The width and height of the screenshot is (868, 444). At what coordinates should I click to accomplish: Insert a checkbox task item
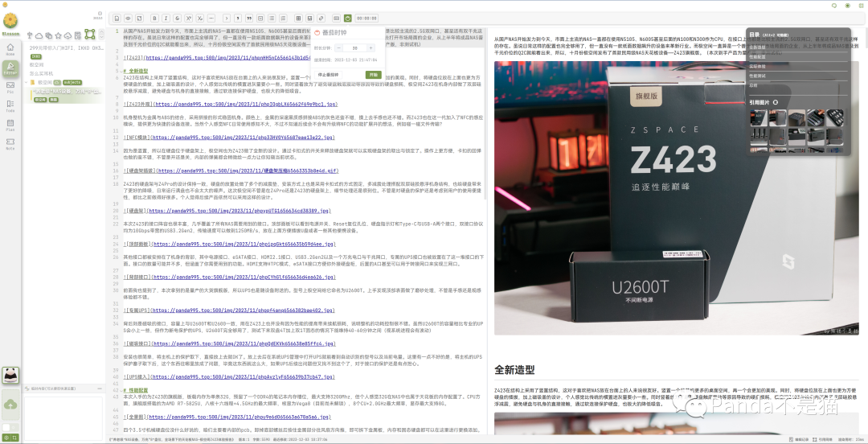[260, 18]
